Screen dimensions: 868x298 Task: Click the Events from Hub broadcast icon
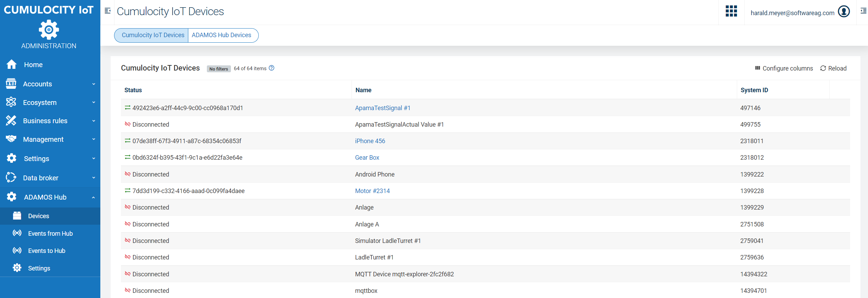coord(17,233)
